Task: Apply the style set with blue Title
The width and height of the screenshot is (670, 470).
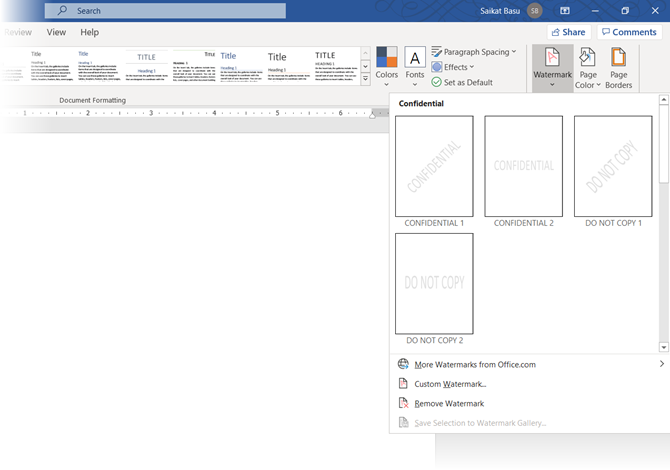Action: pyautogui.click(x=241, y=66)
